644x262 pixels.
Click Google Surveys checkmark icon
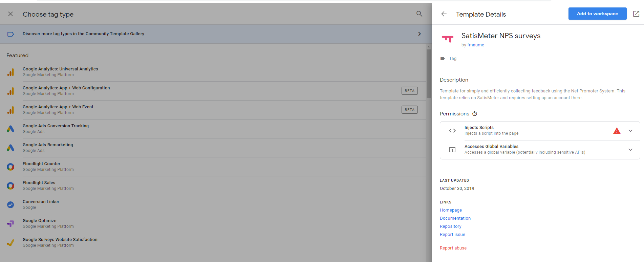tap(10, 243)
